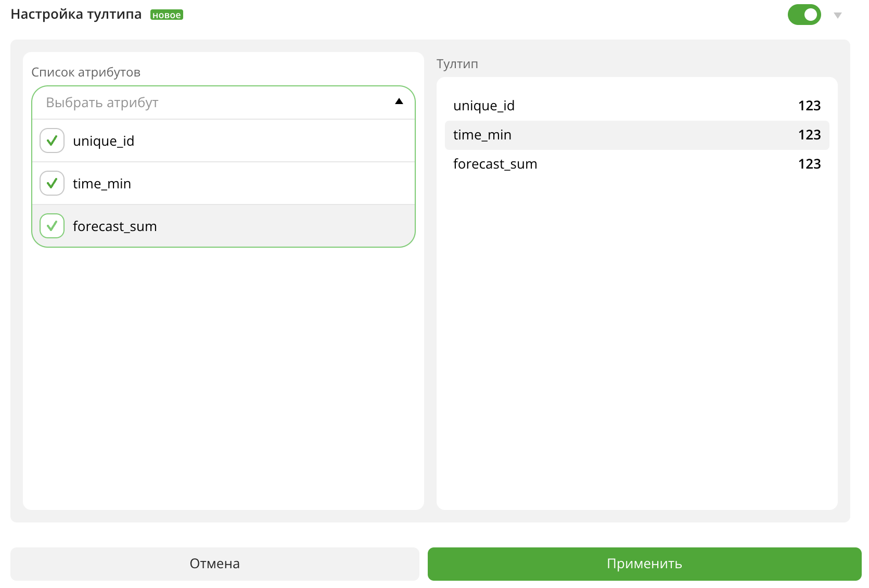Click value 123 next to forecast_sum
The height and width of the screenshot is (588, 869).
point(809,164)
